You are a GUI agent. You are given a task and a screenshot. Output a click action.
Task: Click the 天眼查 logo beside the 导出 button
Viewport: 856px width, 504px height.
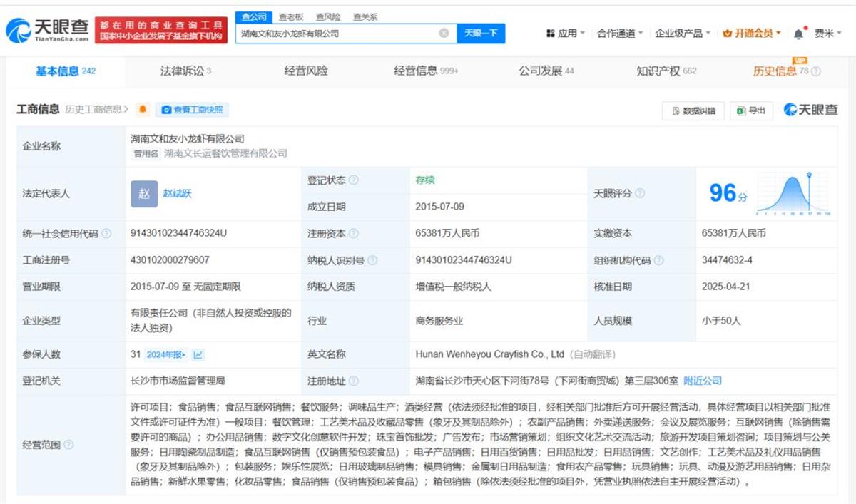[x=811, y=110]
